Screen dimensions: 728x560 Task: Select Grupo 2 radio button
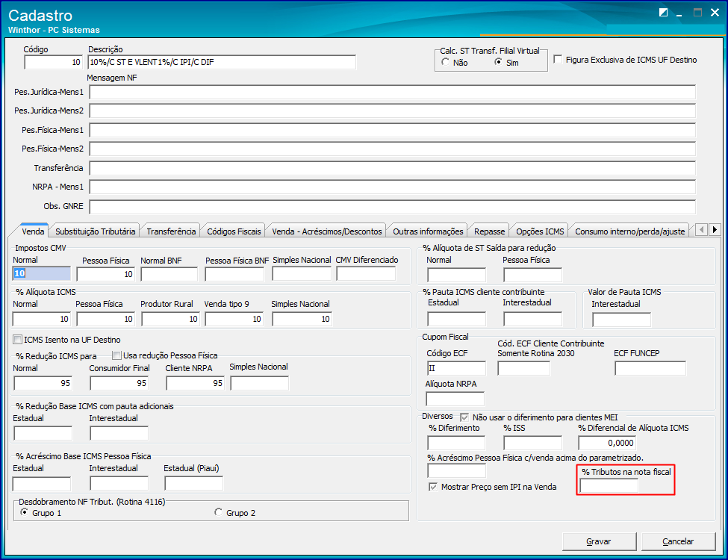218,512
